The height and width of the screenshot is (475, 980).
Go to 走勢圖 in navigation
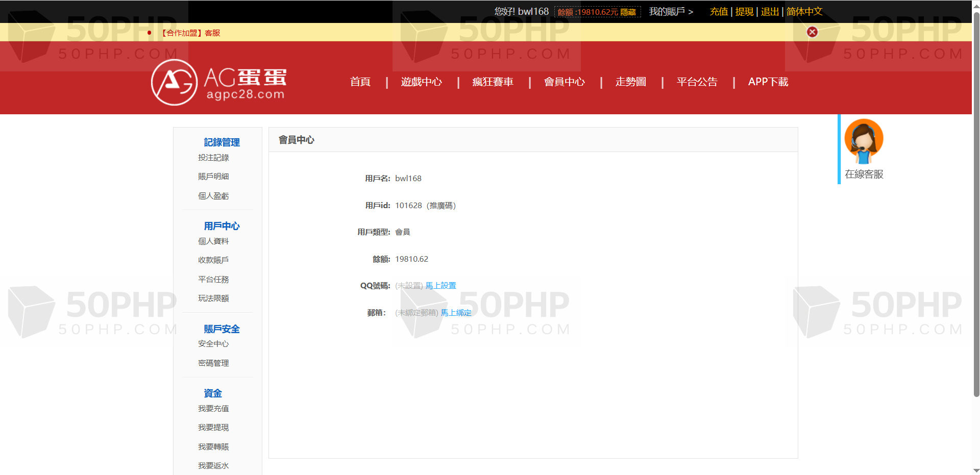[x=630, y=82]
